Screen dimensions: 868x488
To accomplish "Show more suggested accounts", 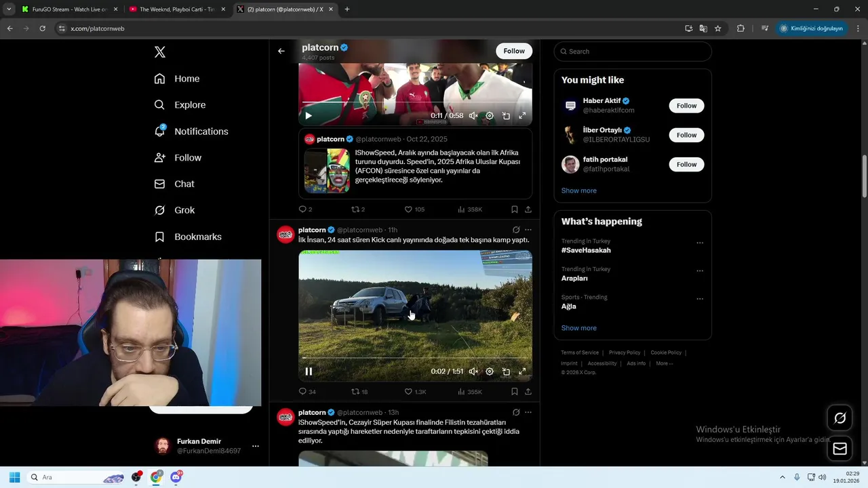I will [579, 190].
